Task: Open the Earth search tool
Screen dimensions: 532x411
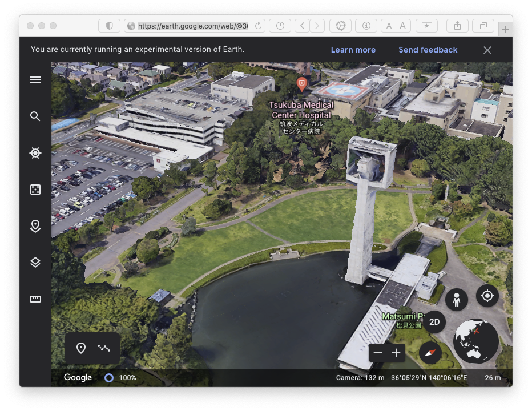Action: [x=35, y=116]
